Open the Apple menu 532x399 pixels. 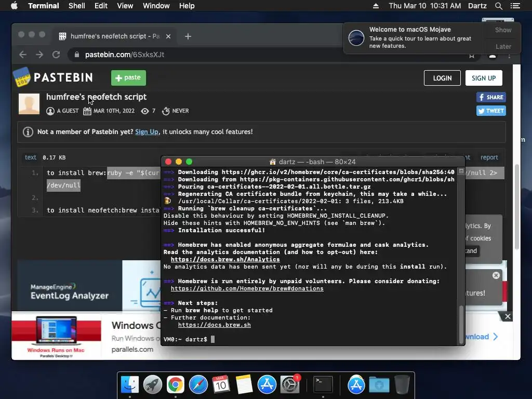(x=14, y=6)
